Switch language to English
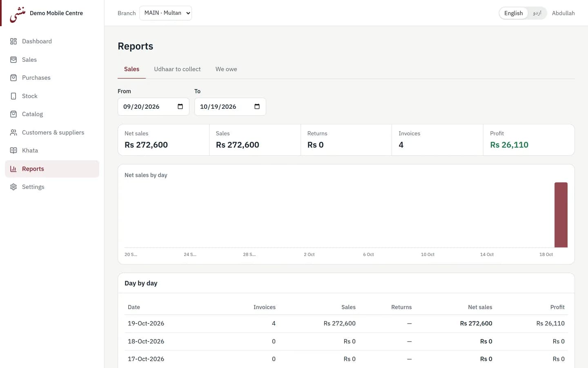588x368 pixels. click(513, 13)
